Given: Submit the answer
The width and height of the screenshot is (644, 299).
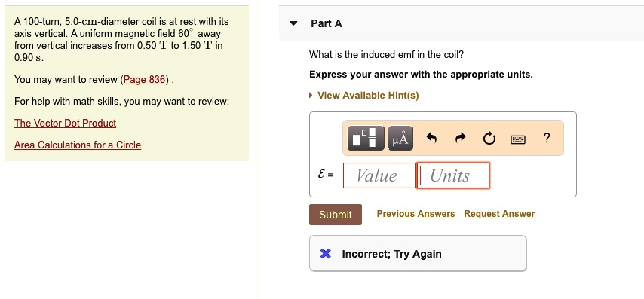Looking at the screenshot, I should [x=336, y=215].
